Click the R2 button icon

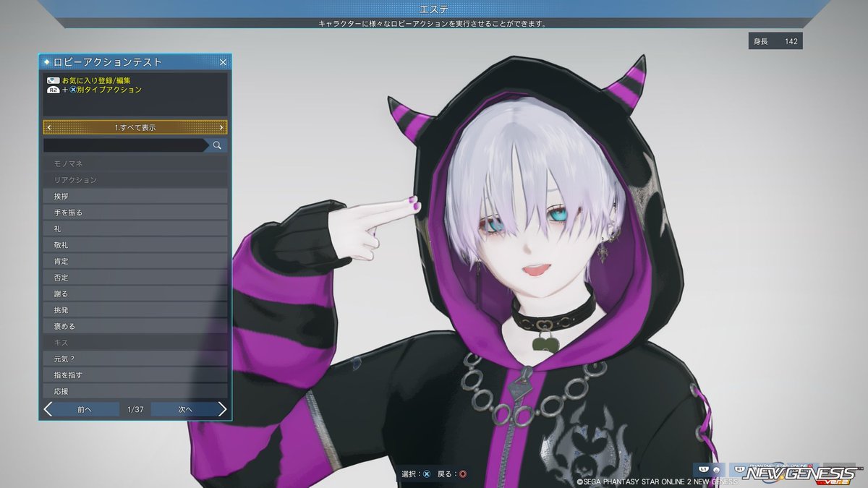[x=53, y=90]
